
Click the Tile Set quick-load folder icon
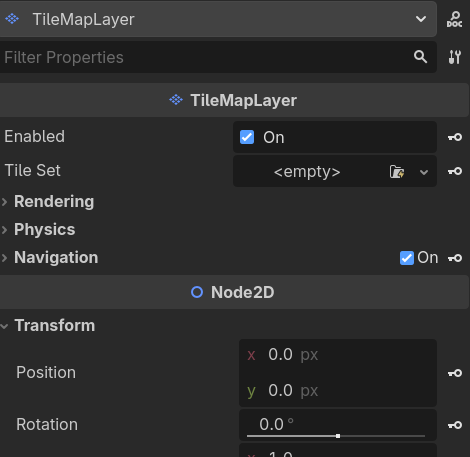point(397,172)
